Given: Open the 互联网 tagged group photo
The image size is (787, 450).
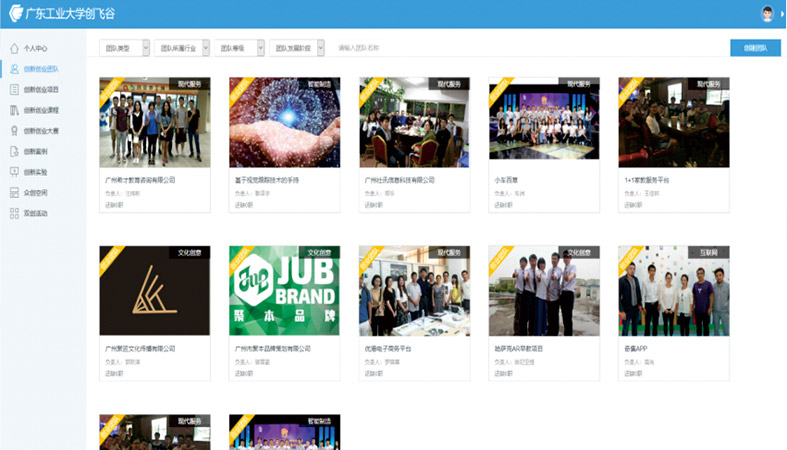Looking at the screenshot, I should pyautogui.click(x=674, y=290).
